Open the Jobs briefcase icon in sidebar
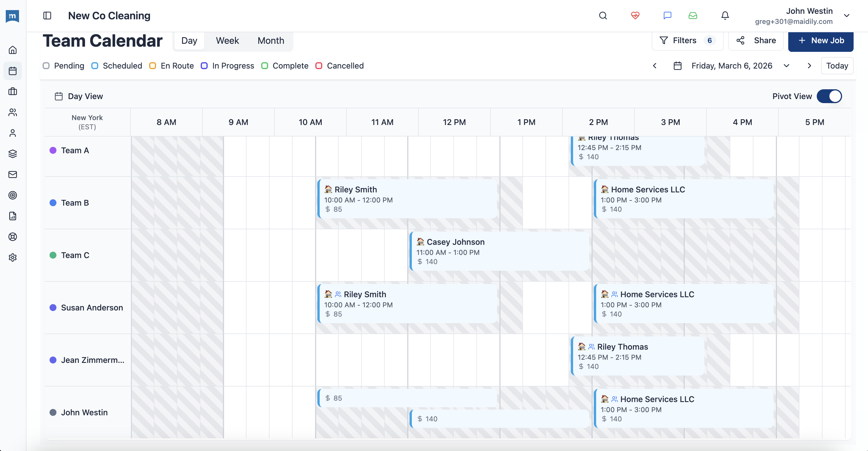 [x=12, y=91]
